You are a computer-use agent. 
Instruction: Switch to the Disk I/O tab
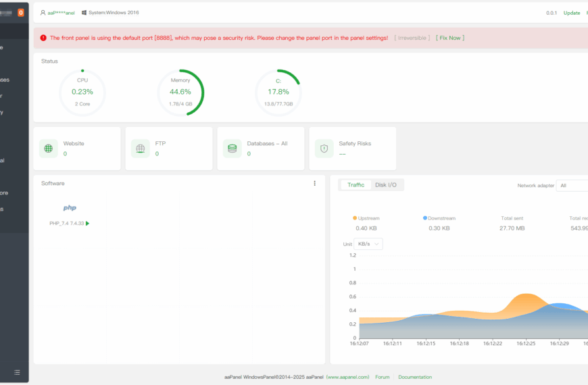click(x=385, y=185)
